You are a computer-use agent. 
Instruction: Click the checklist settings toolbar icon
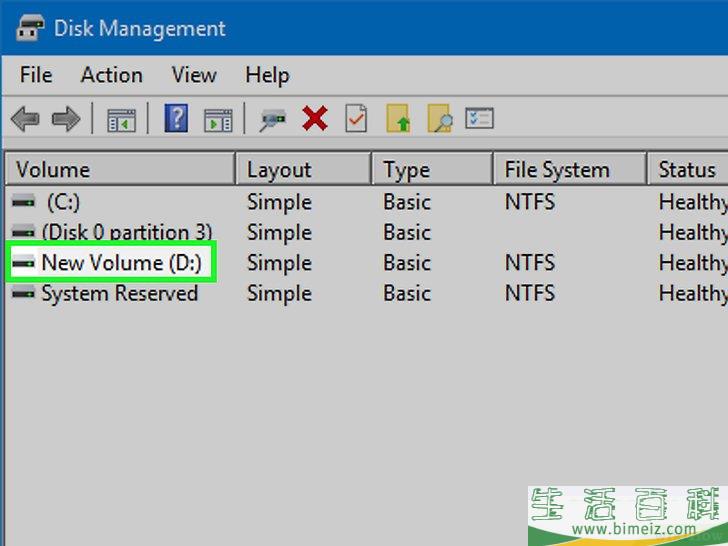point(480,120)
